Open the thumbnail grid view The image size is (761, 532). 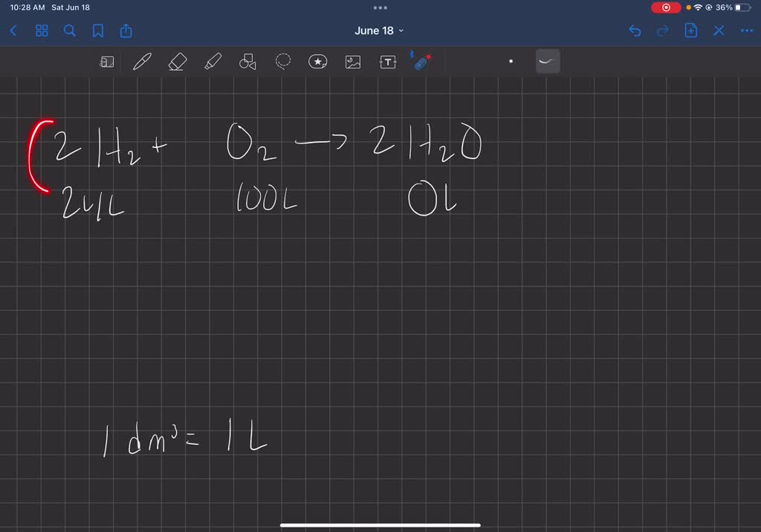click(41, 30)
